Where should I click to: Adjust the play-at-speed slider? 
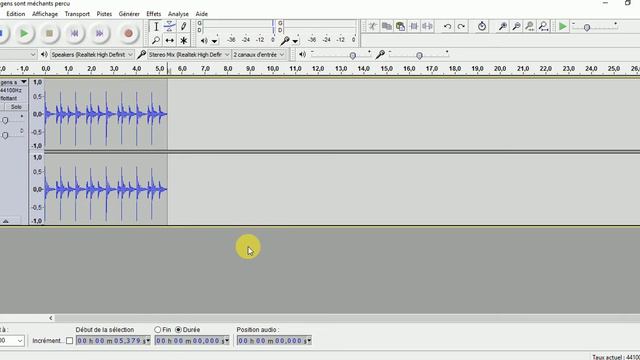587,27
